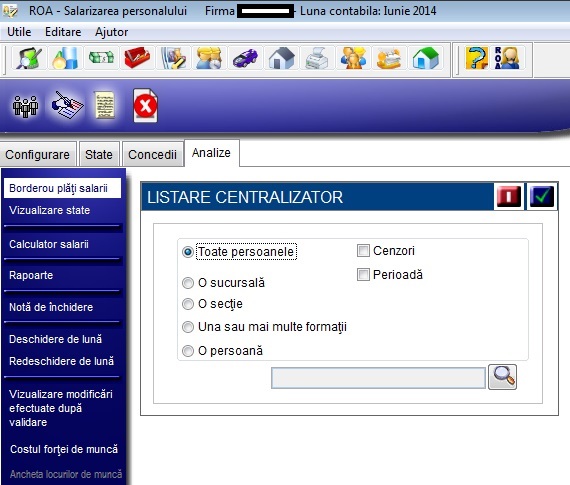Open the red toolbox icon
The image size is (570, 485).
point(137,58)
